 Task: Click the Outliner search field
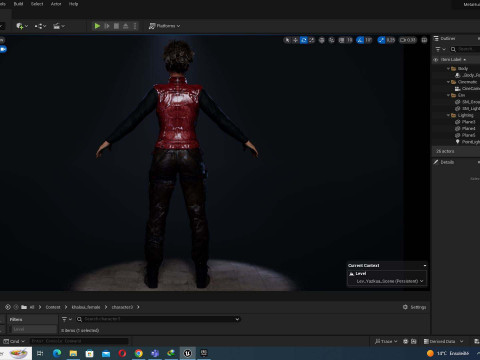[465, 49]
